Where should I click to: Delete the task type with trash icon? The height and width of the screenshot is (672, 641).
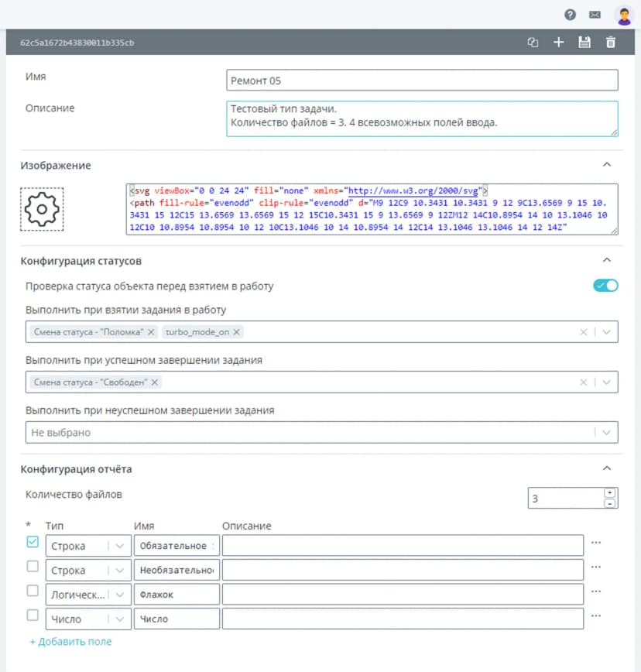[x=611, y=42]
